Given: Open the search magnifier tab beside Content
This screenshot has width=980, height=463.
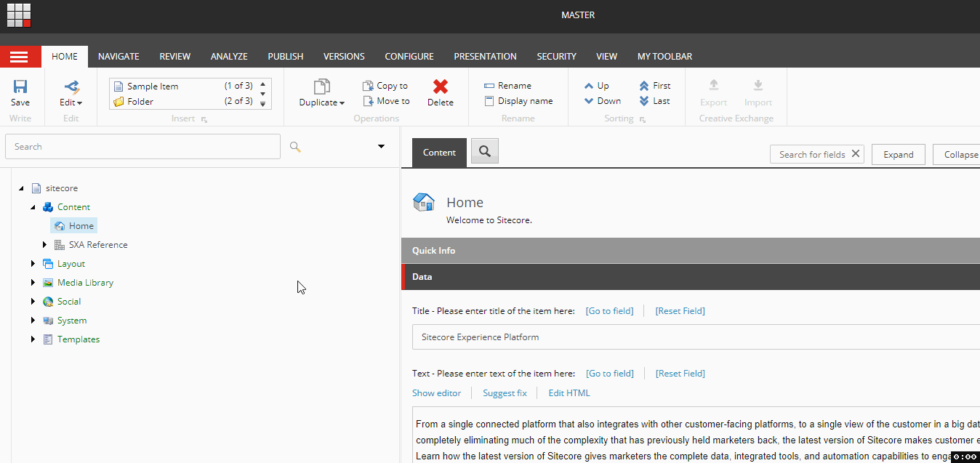Looking at the screenshot, I should tap(485, 151).
